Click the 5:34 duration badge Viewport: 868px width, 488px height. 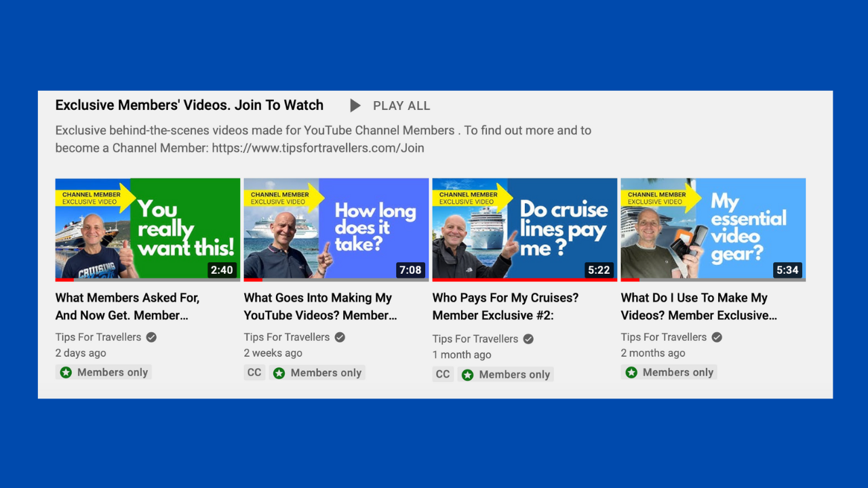[787, 270]
